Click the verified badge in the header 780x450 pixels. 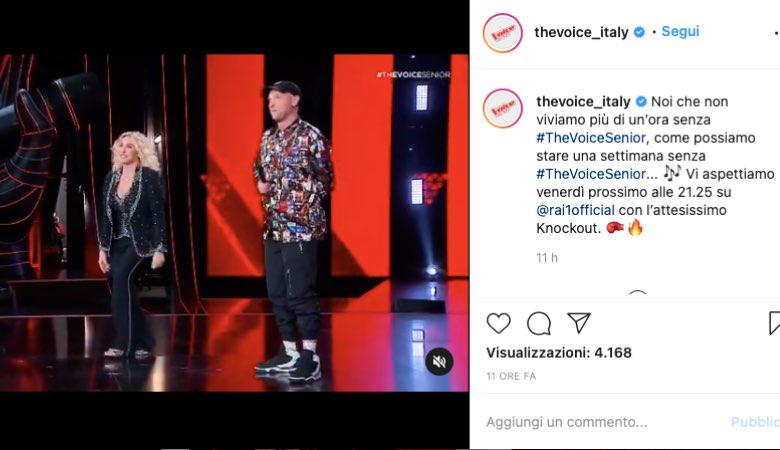coord(640,32)
